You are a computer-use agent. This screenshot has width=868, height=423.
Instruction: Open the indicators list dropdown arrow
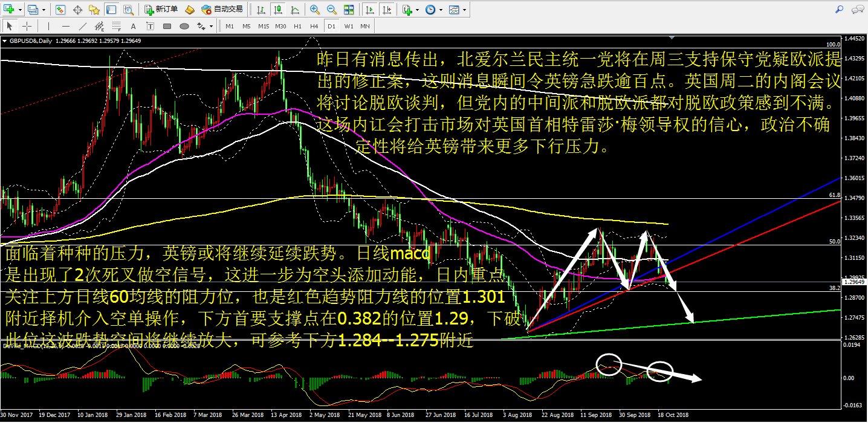[418, 10]
